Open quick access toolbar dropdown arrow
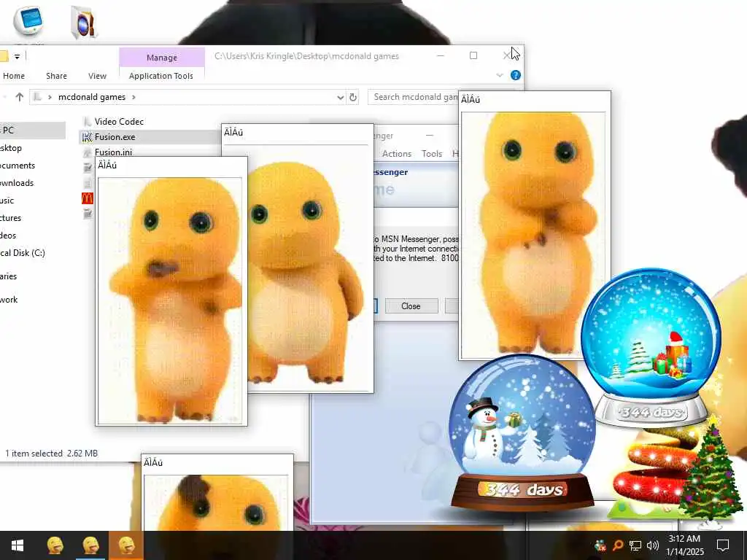747x560 pixels. (x=18, y=57)
